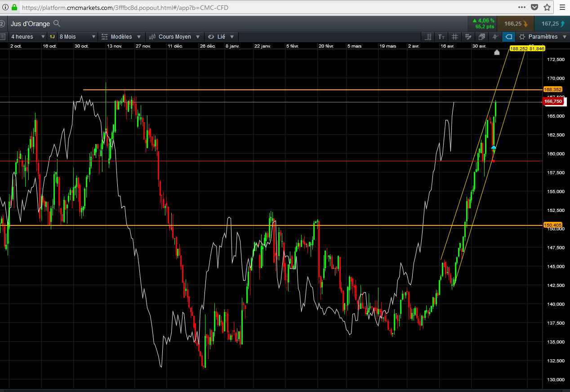Toggle the highlighted price label tag

(x=508, y=37)
